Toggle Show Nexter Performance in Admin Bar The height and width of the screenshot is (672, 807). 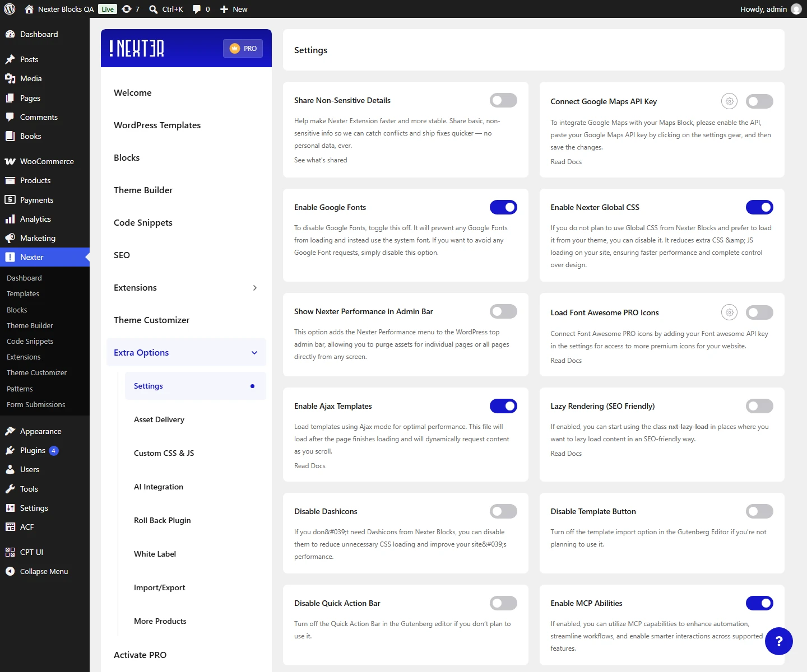pyautogui.click(x=503, y=311)
